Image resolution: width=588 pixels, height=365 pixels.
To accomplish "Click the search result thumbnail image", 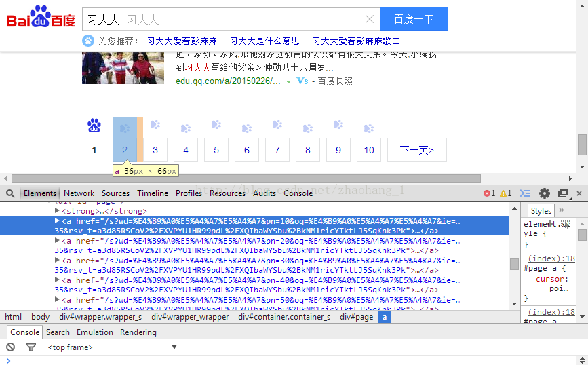I will 123,68.
